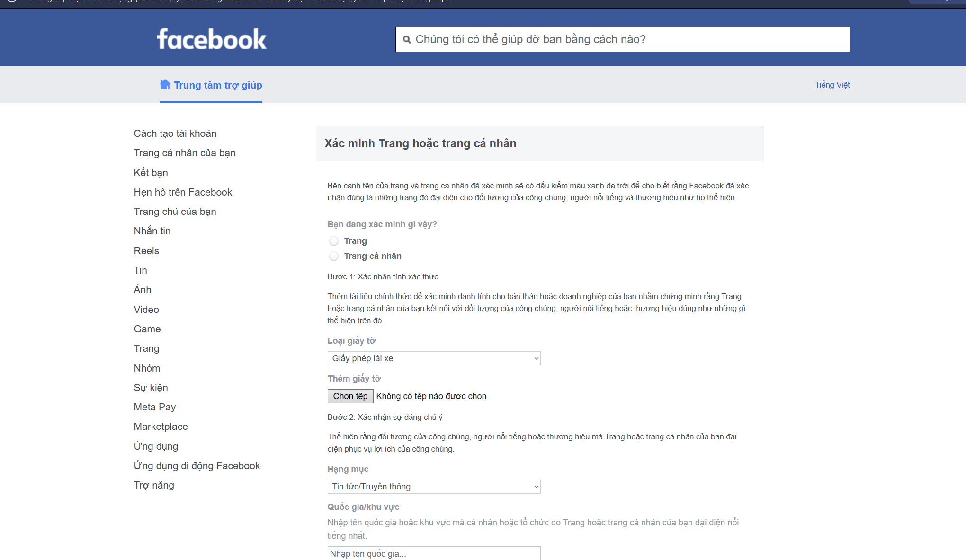Select the Trang cá nhân radio button
This screenshot has height=560, width=966.
click(x=333, y=256)
